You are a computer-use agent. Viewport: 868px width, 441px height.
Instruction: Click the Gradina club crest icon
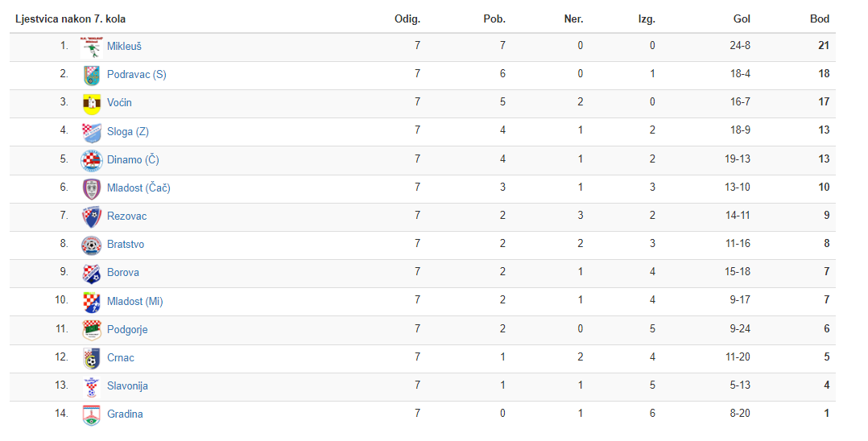tap(91, 415)
